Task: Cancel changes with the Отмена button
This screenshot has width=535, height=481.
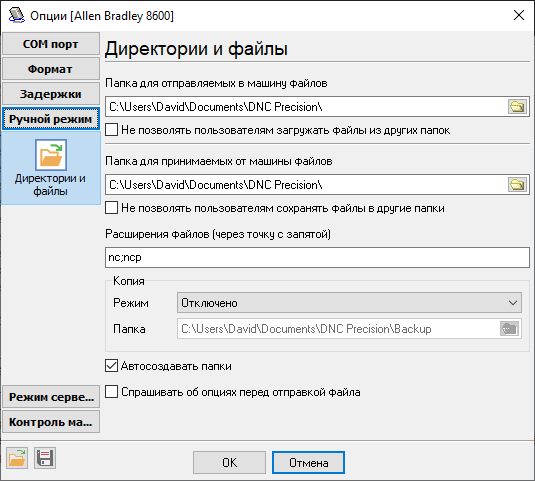Action: click(x=308, y=463)
